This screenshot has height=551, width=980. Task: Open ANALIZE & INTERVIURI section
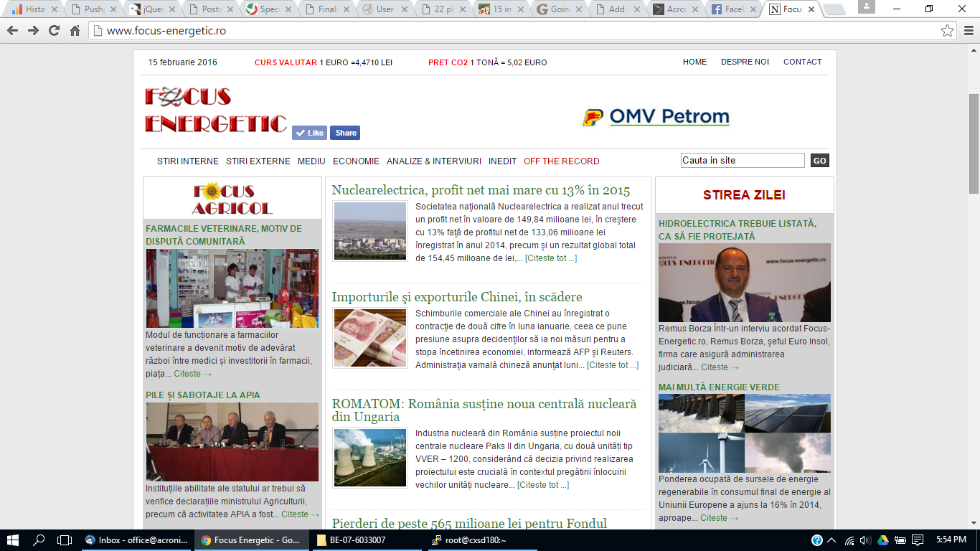[x=434, y=161]
